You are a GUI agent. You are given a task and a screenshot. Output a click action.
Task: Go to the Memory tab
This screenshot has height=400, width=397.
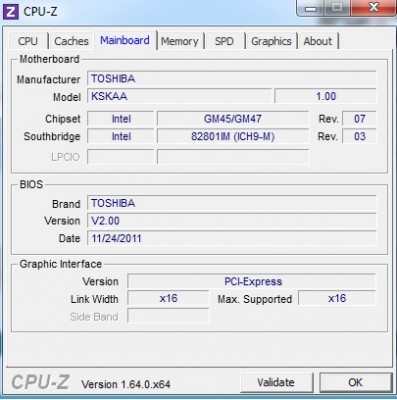[x=180, y=41]
